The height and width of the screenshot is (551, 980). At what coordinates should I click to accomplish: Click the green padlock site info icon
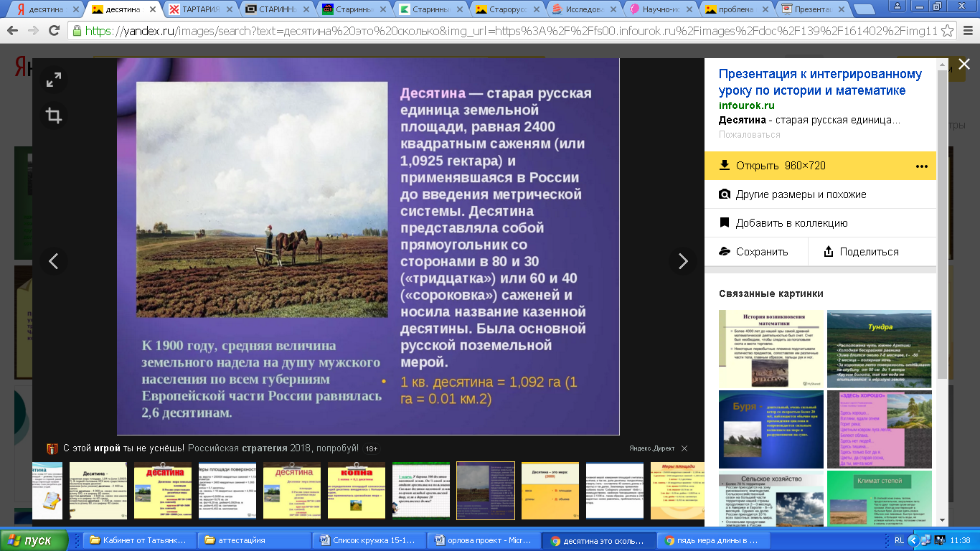click(77, 32)
